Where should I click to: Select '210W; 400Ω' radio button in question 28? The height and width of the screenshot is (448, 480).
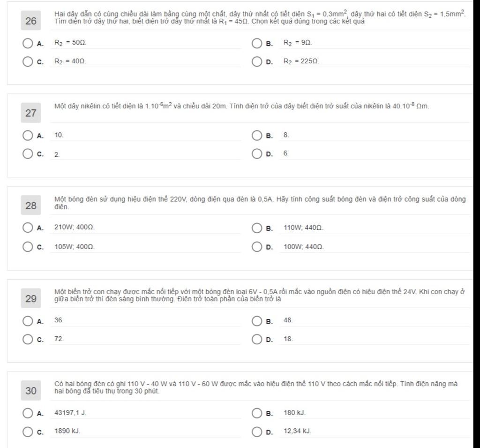28,228
